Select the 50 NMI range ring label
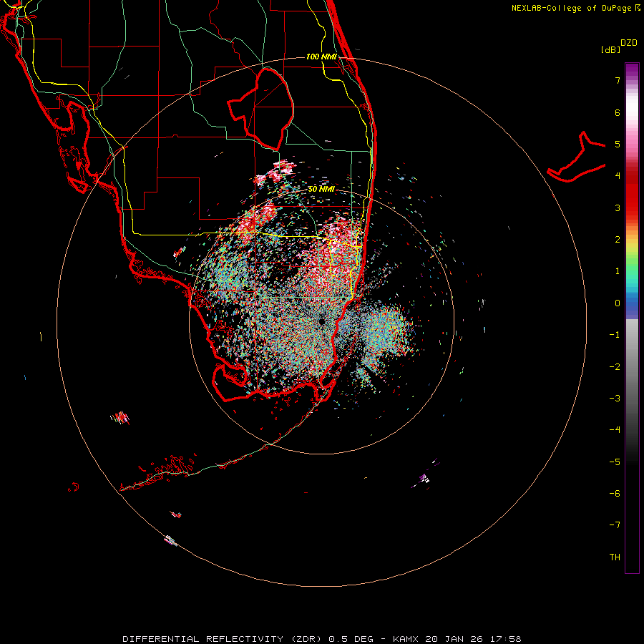Viewport: 644px width, 644px height. tap(321, 189)
